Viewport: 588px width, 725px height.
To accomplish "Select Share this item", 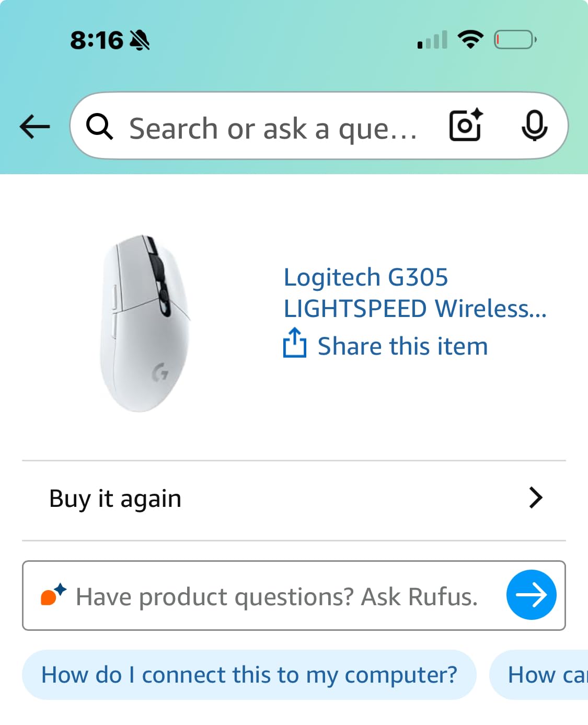I will (x=401, y=345).
